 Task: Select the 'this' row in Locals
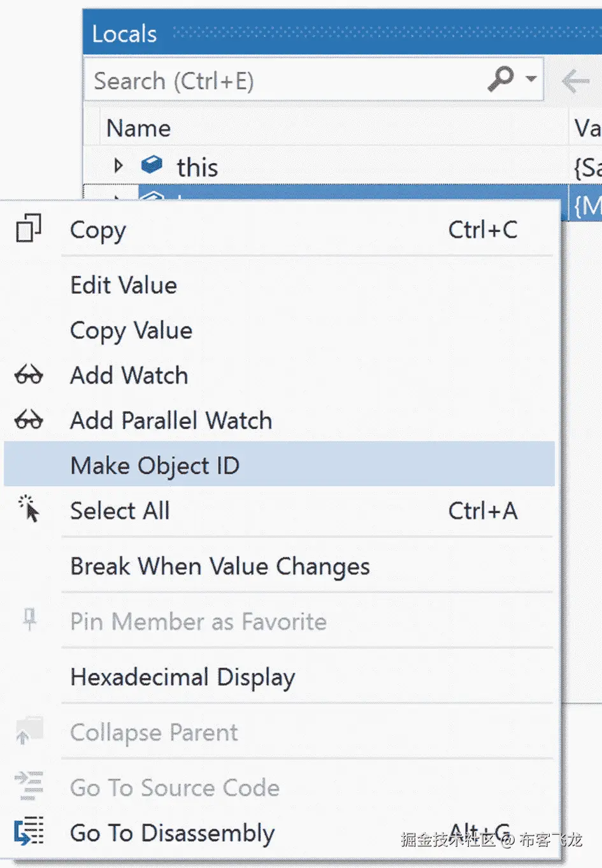pyautogui.click(x=197, y=168)
